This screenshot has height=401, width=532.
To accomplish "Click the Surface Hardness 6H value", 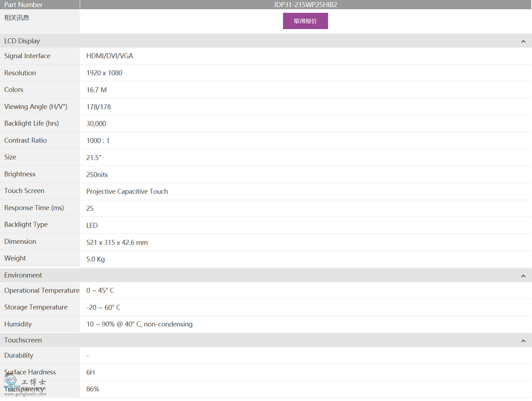I will click(x=90, y=373).
